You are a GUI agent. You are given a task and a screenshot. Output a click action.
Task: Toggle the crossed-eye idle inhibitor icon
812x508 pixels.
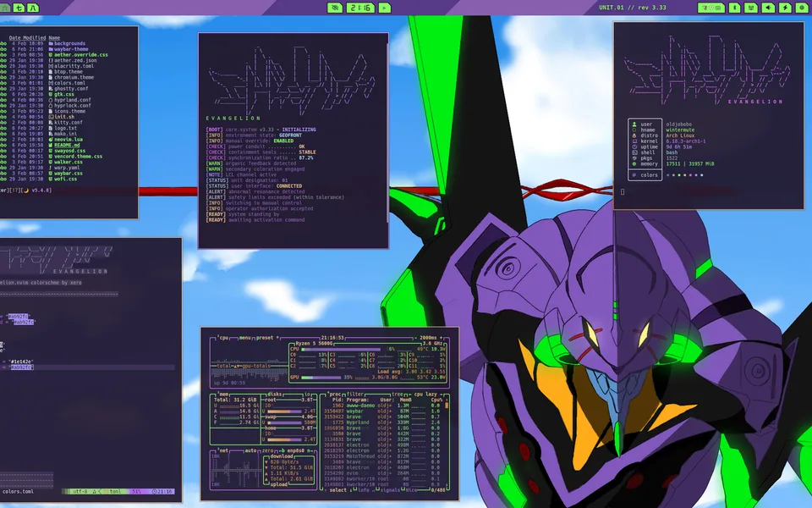point(335,8)
